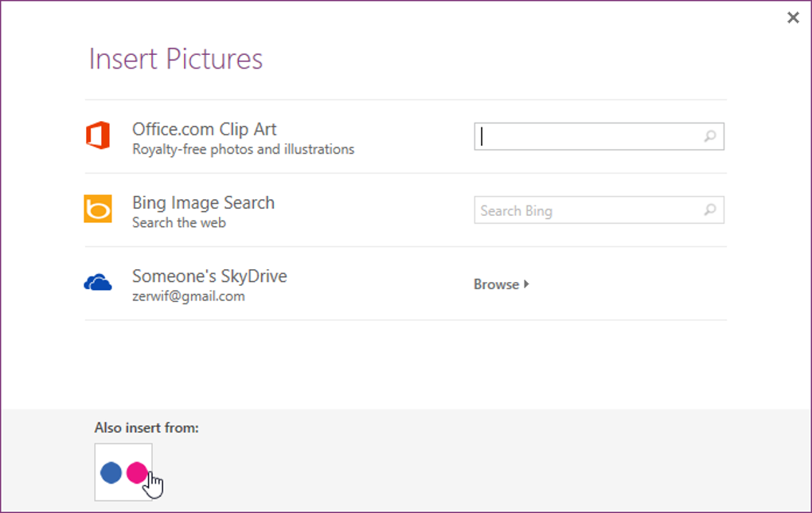
Task: Click the magnifier in the Clip Art search box
Action: tap(709, 137)
